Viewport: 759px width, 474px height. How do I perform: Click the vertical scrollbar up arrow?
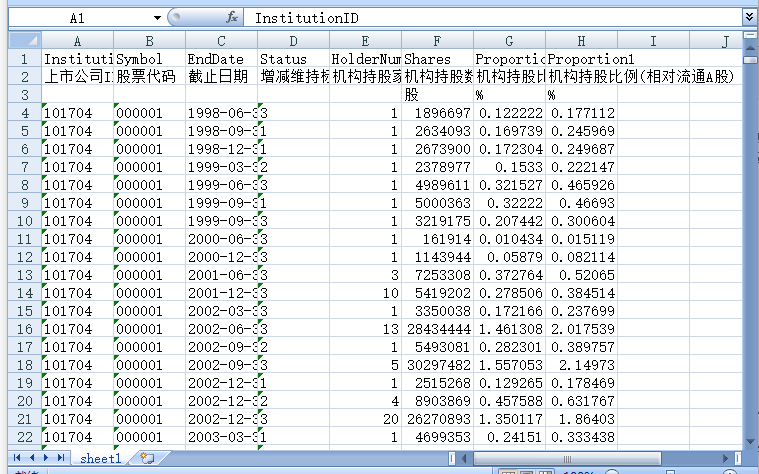[750, 48]
